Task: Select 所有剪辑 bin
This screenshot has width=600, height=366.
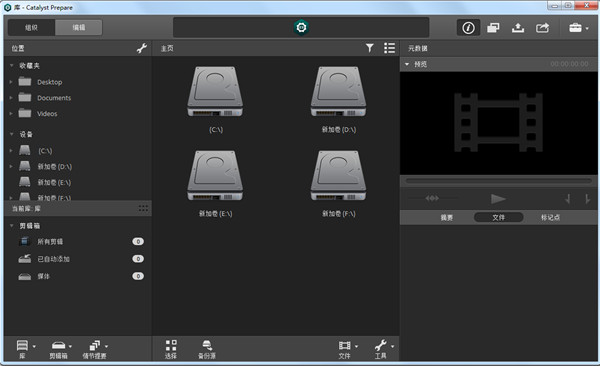Action: [x=50, y=242]
